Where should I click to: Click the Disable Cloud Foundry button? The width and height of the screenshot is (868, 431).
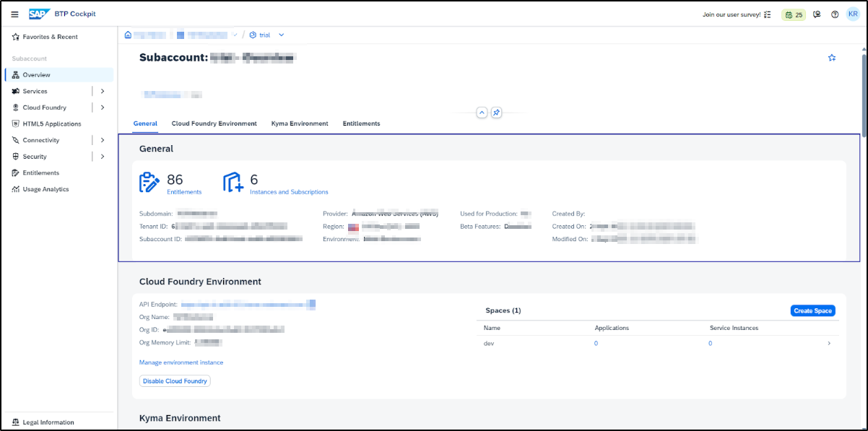(x=175, y=381)
